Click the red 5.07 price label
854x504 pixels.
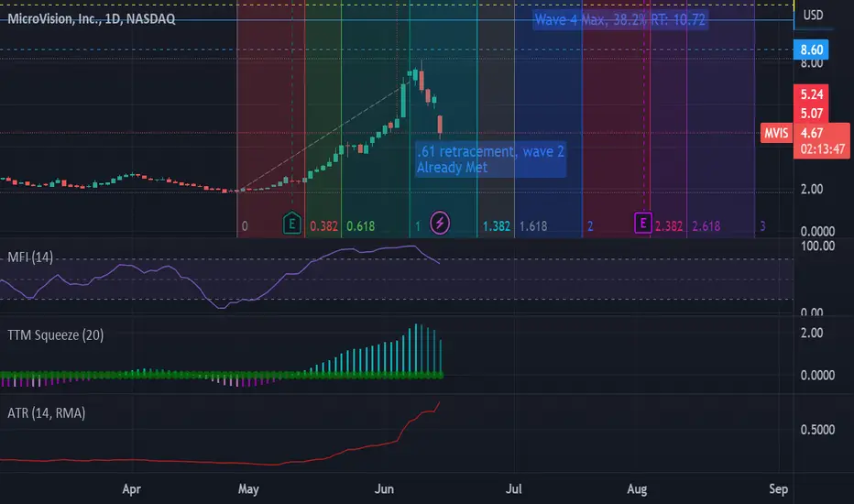click(x=811, y=114)
